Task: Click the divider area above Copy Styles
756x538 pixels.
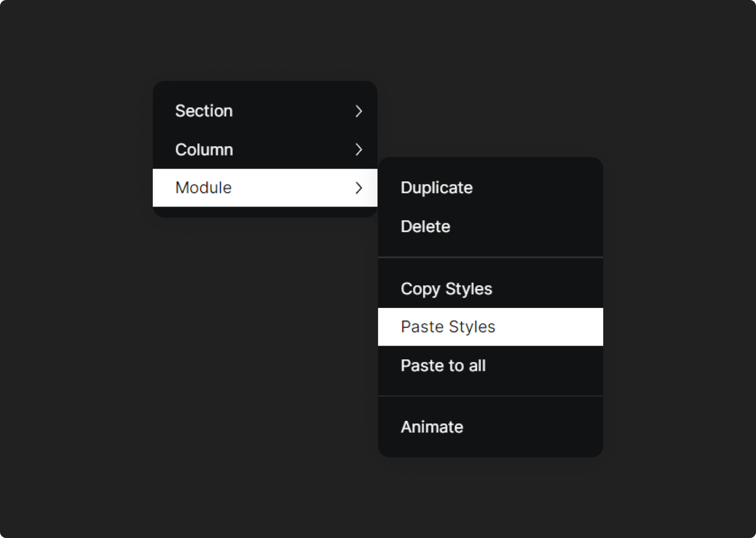Action: [490, 257]
